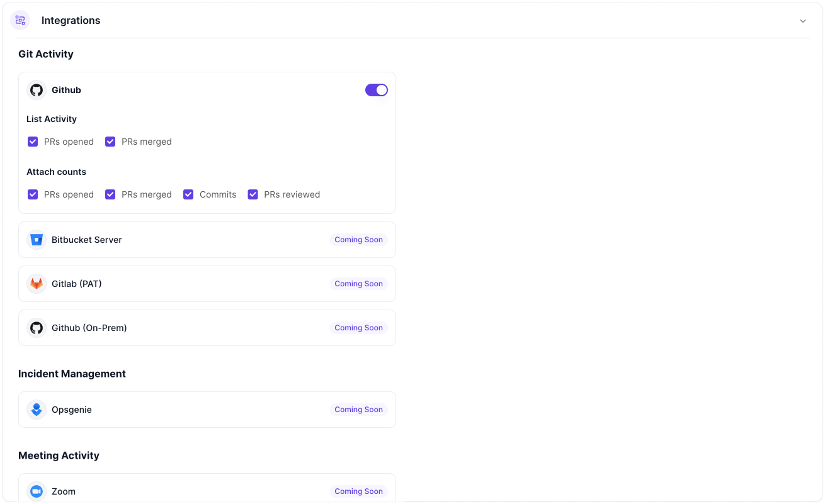Click Coming Soon badge for Github (On-Prem)
The width and height of the screenshot is (825, 504).
pos(358,328)
